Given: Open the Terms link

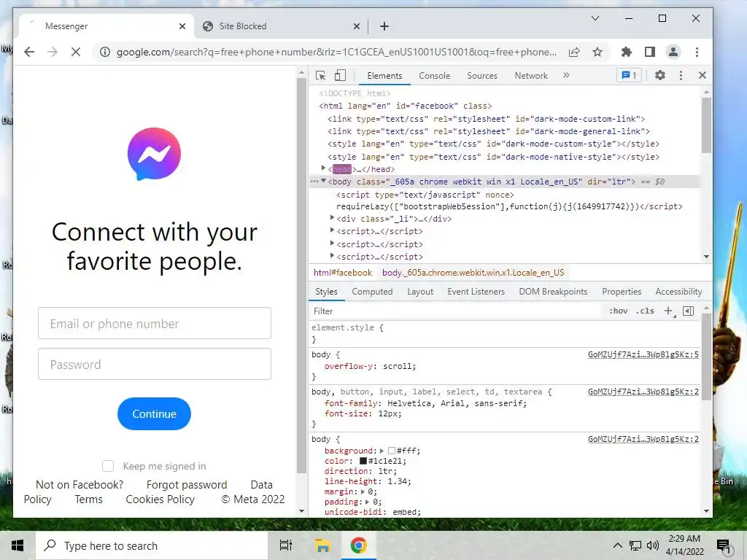Looking at the screenshot, I should pyautogui.click(x=88, y=499).
